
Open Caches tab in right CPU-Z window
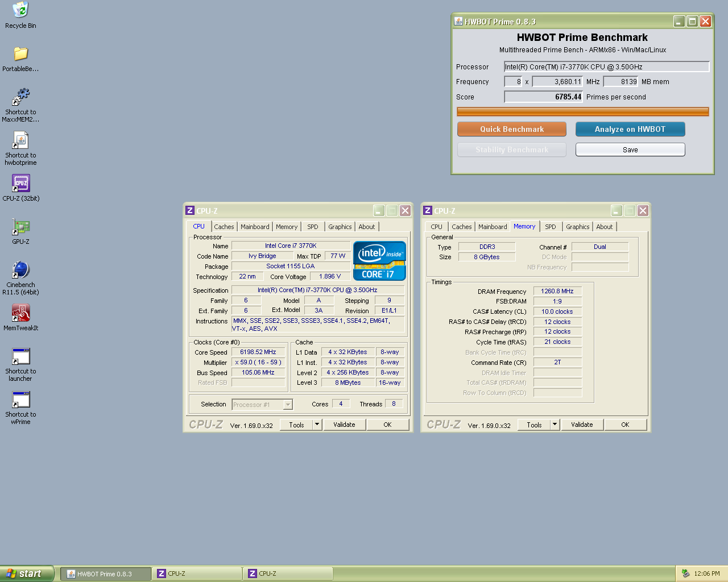[x=462, y=227]
